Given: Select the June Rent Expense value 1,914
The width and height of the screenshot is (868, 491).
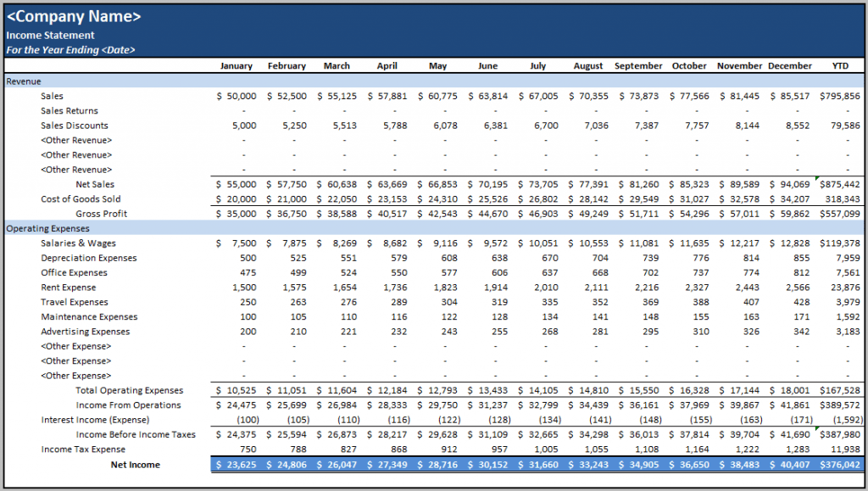Looking at the screenshot, I should pyautogui.click(x=496, y=287).
